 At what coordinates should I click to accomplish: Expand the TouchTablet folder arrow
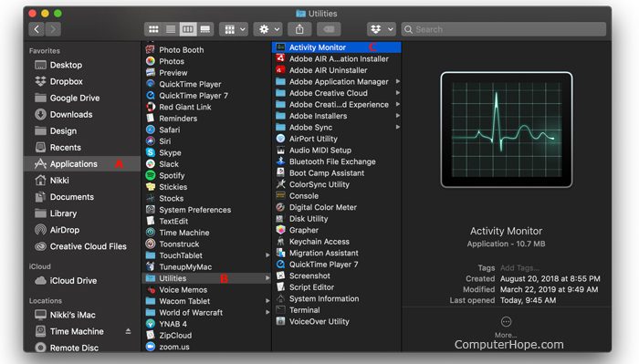(x=267, y=255)
